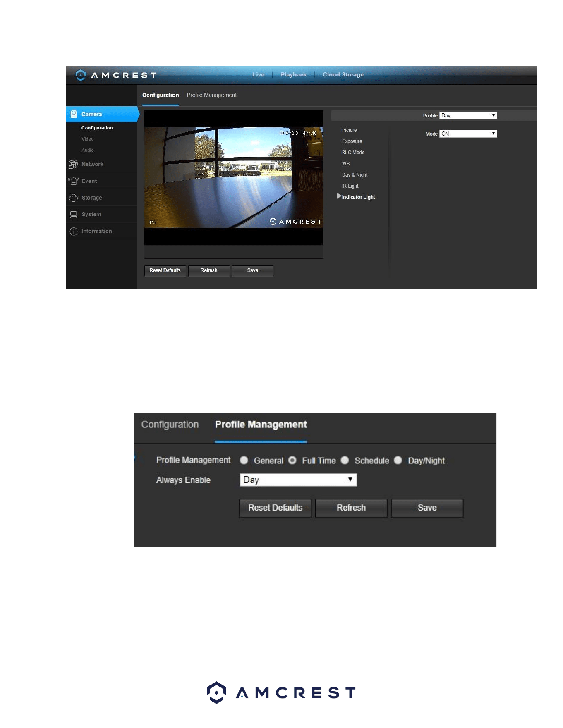Open the Always Enable dropdown showing Day
This screenshot has width=563, height=728.
coord(298,480)
